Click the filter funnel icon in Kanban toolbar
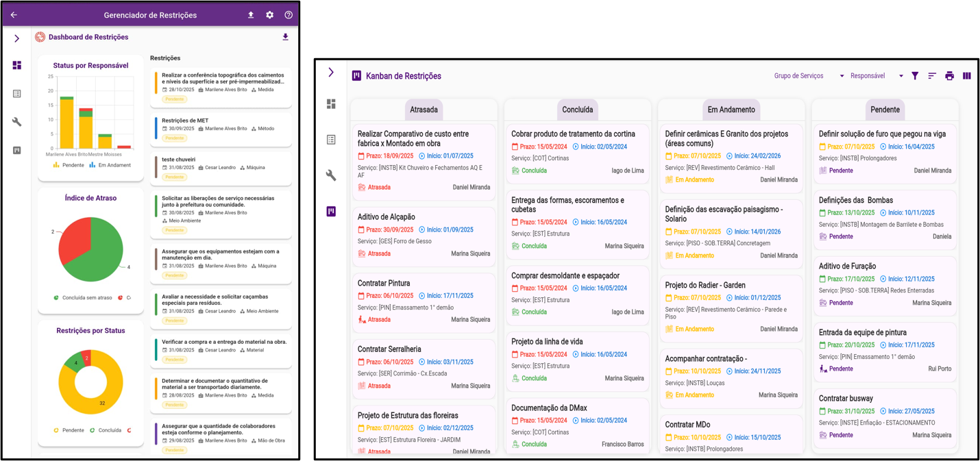 click(915, 76)
